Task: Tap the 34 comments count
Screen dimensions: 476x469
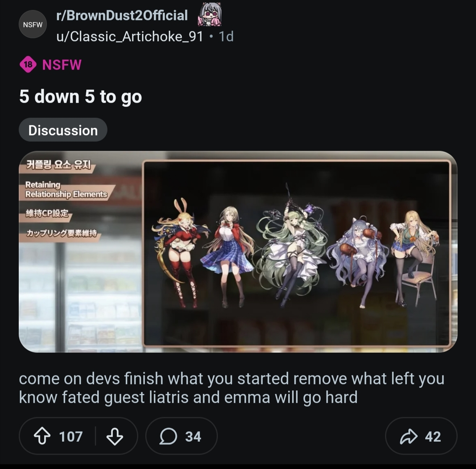Action: coord(193,436)
